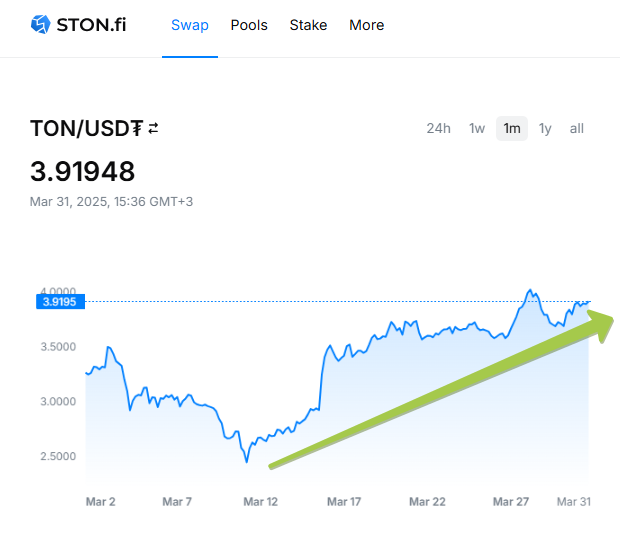Open the Stake page
This screenshot has height=535, width=620.
[x=308, y=25]
